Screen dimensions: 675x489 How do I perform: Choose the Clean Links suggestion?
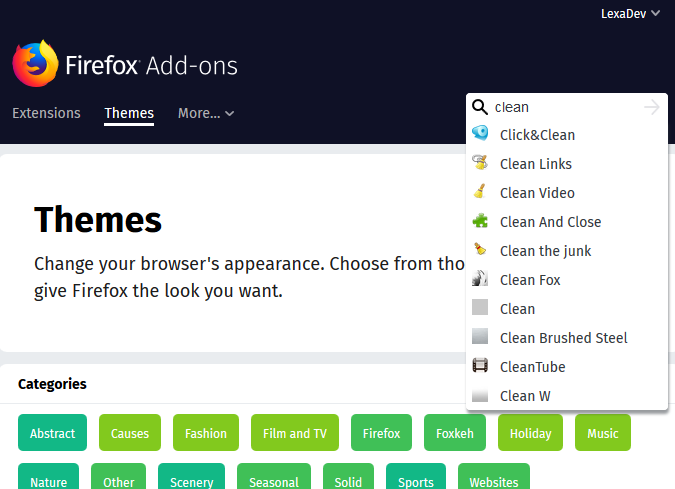tap(536, 164)
